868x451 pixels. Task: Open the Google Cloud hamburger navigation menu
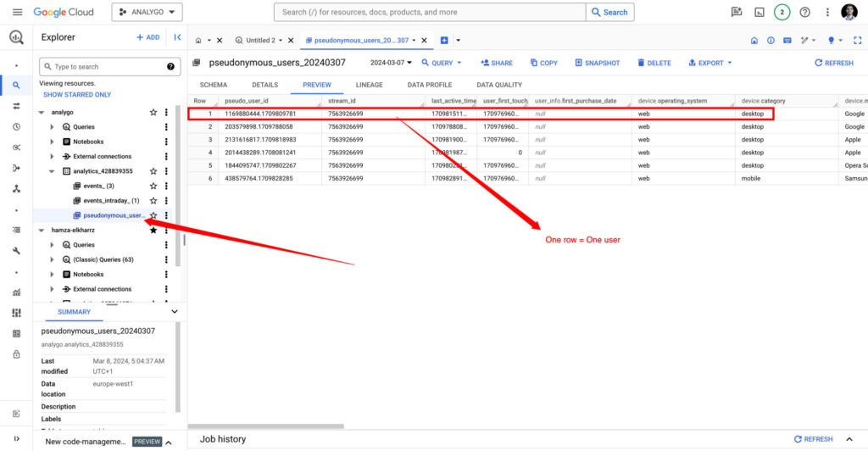[x=17, y=13]
